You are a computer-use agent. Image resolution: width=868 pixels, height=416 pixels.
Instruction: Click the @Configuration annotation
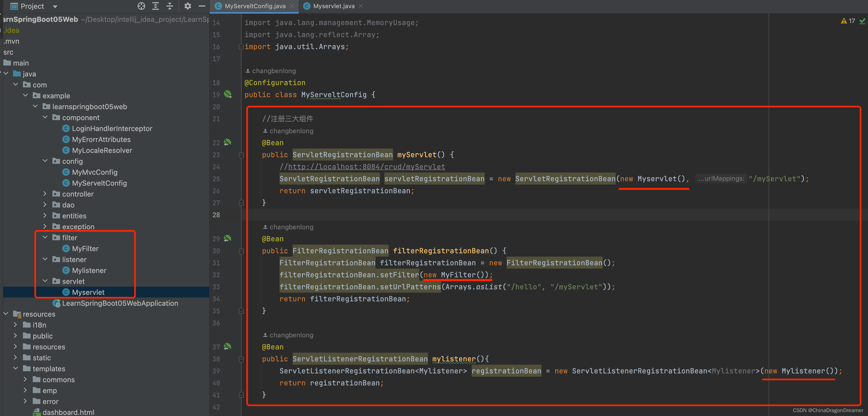tap(275, 82)
